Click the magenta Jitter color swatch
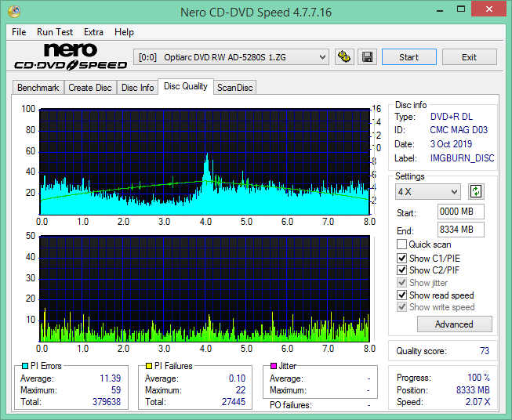512x420 pixels. click(x=274, y=366)
